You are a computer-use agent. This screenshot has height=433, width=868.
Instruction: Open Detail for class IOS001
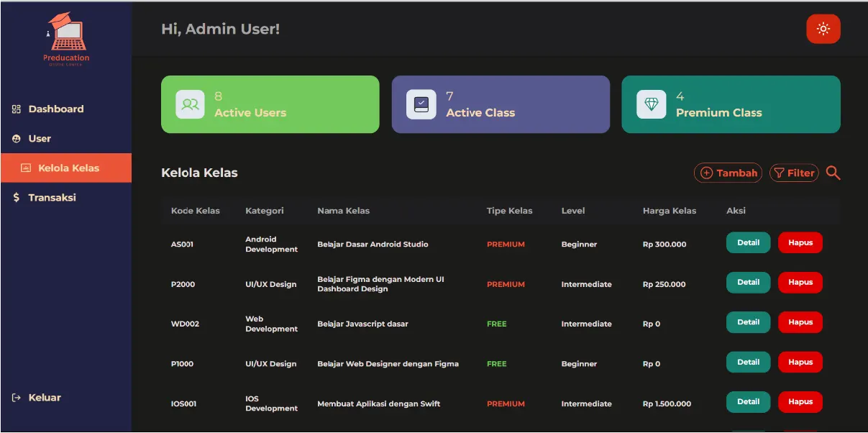[x=748, y=402]
